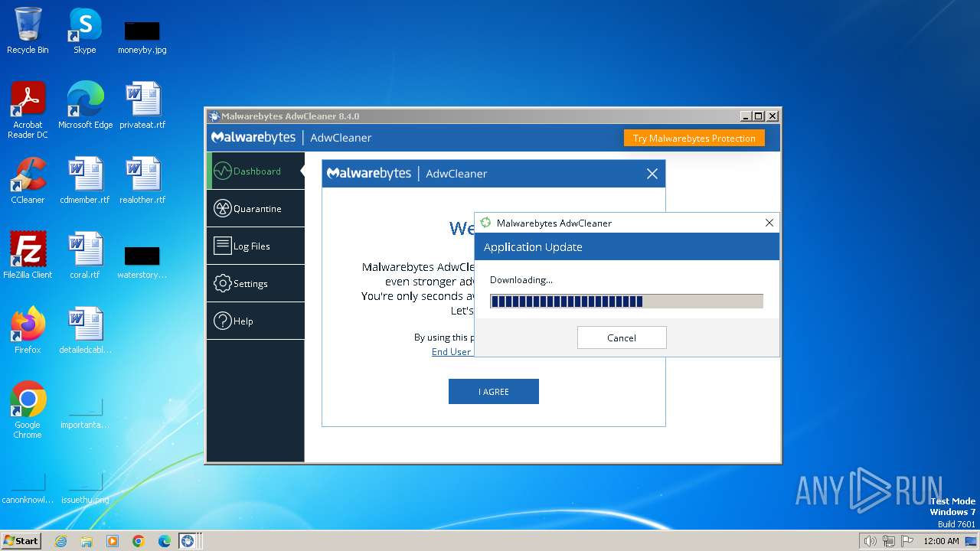The height and width of the screenshot is (551, 980).
Task: Open the Windows Start menu
Action: pyautogui.click(x=21, y=540)
